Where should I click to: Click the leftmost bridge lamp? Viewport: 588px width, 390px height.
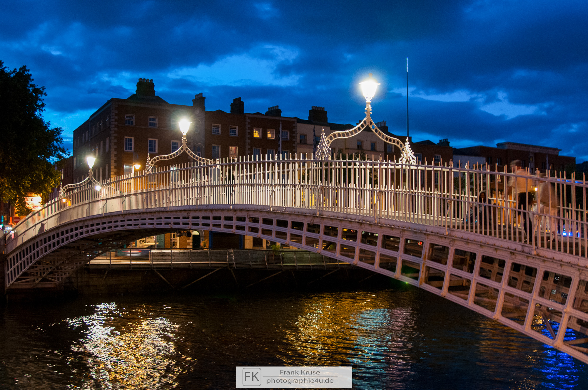pyautogui.click(x=91, y=162)
